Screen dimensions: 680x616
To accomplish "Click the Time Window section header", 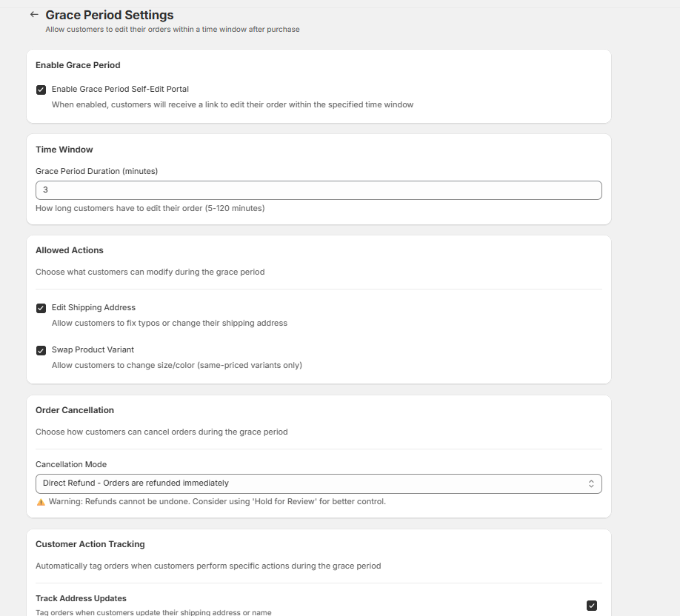I will pos(64,150).
